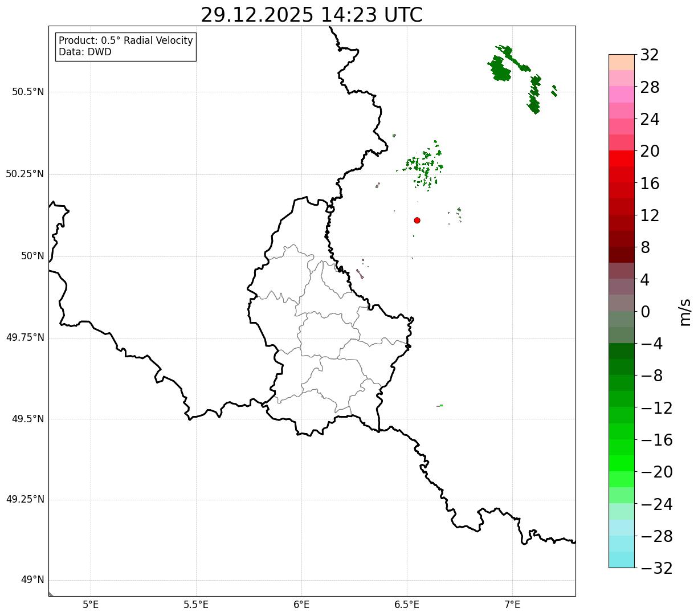Select the 'Data: DWD' text
The image size is (698, 616).
pos(85,52)
